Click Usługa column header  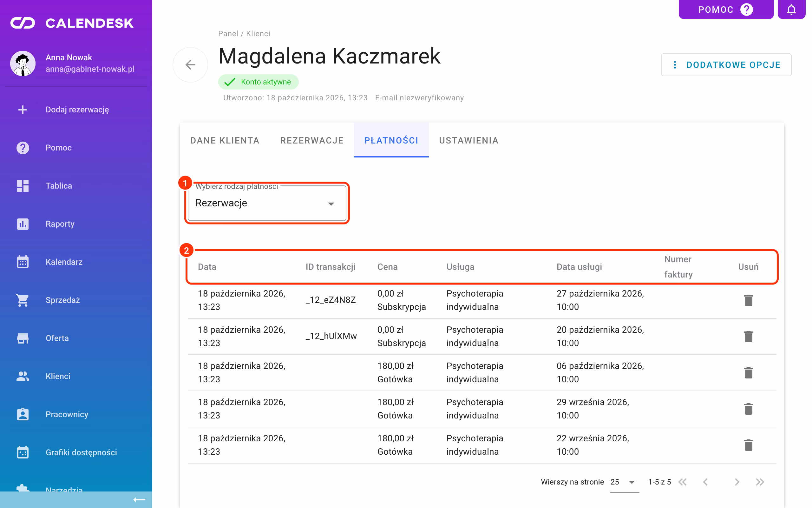[x=460, y=267]
